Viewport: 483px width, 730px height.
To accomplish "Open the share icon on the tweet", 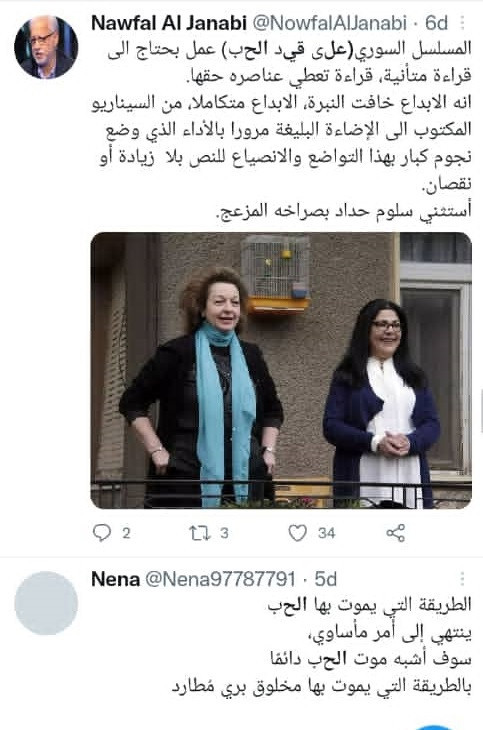I will (395, 533).
